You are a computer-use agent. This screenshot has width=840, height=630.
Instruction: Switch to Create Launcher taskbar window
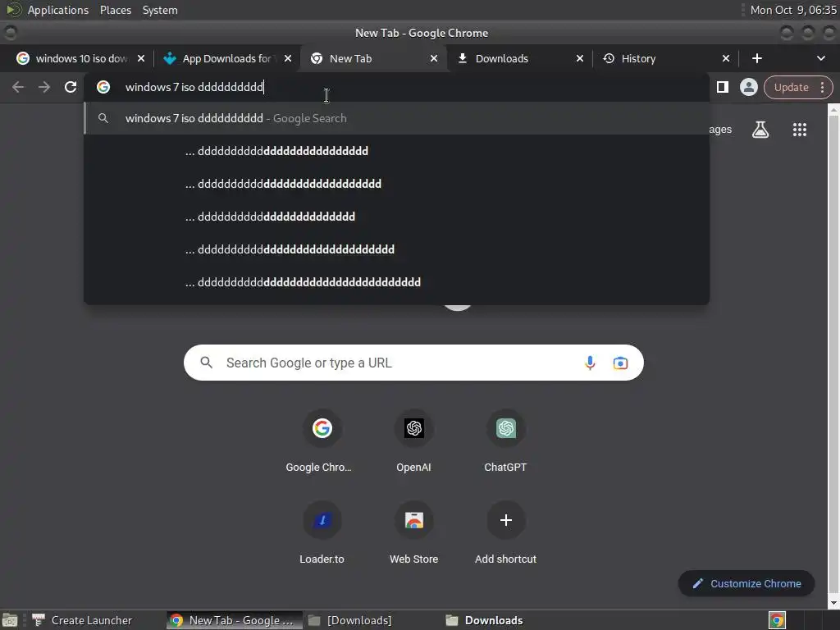pyautogui.click(x=82, y=620)
